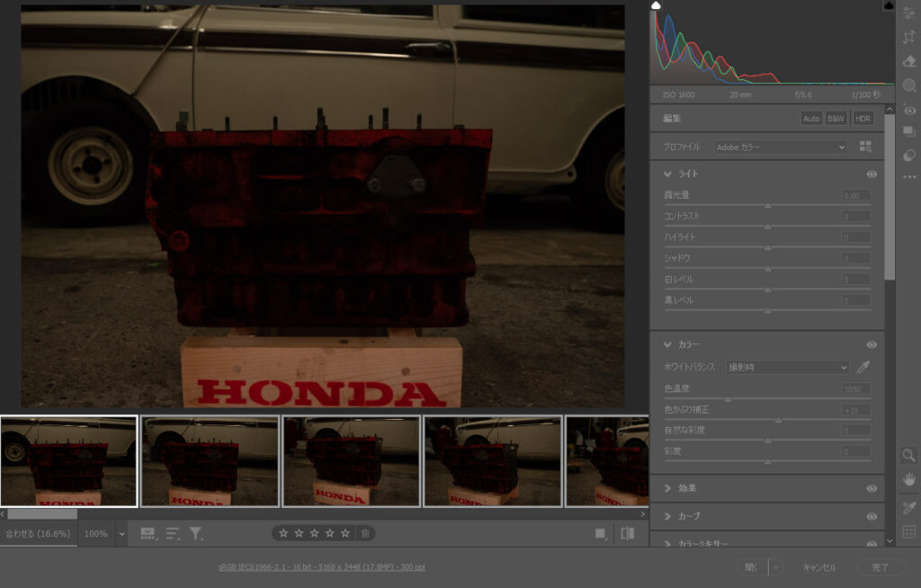
Task: Open the filter funnel icon
Action: tap(195, 533)
